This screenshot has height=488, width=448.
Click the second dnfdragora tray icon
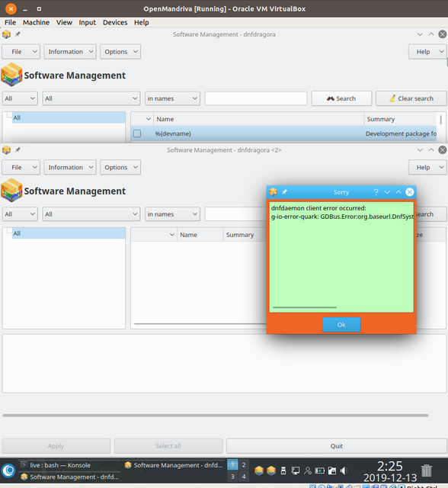coord(271,470)
